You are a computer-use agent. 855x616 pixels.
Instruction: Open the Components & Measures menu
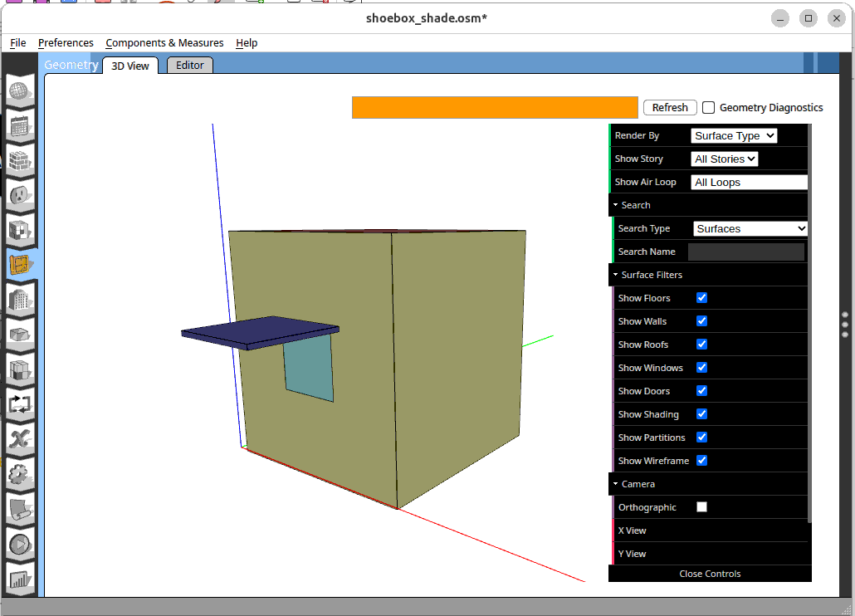coord(164,42)
